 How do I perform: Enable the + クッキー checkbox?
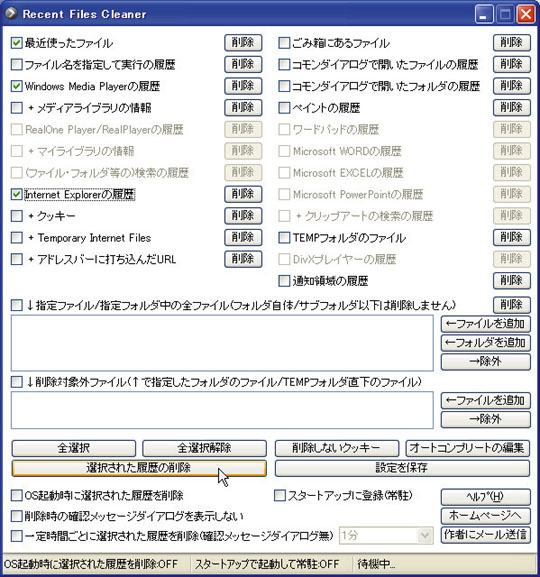pyautogui.click(x=17, y=216)
